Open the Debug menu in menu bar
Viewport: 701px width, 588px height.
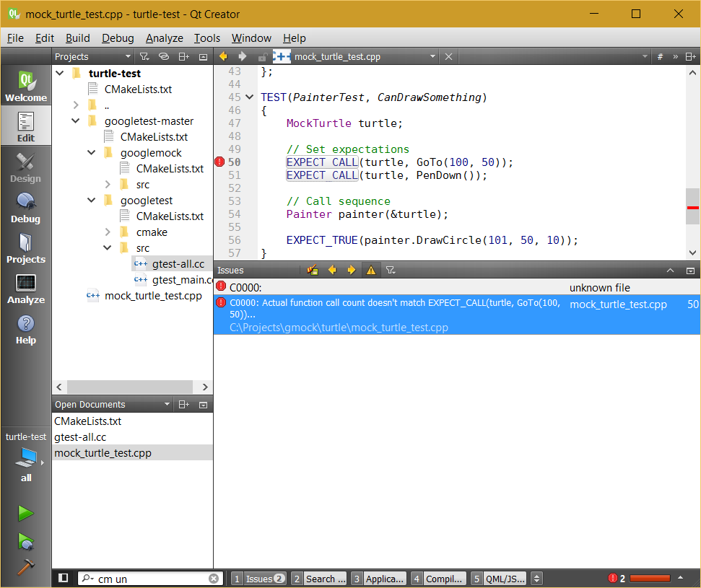[118, 38]
